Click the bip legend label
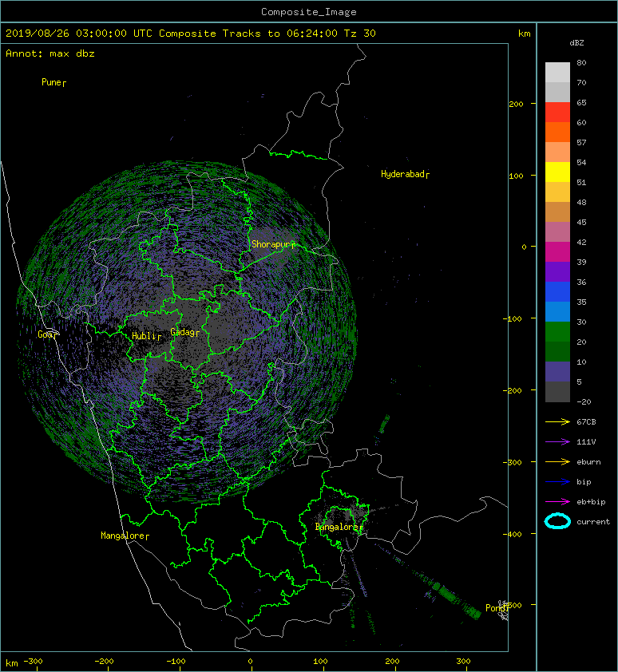This screenshot has width=618, height=672. (584, 482)
